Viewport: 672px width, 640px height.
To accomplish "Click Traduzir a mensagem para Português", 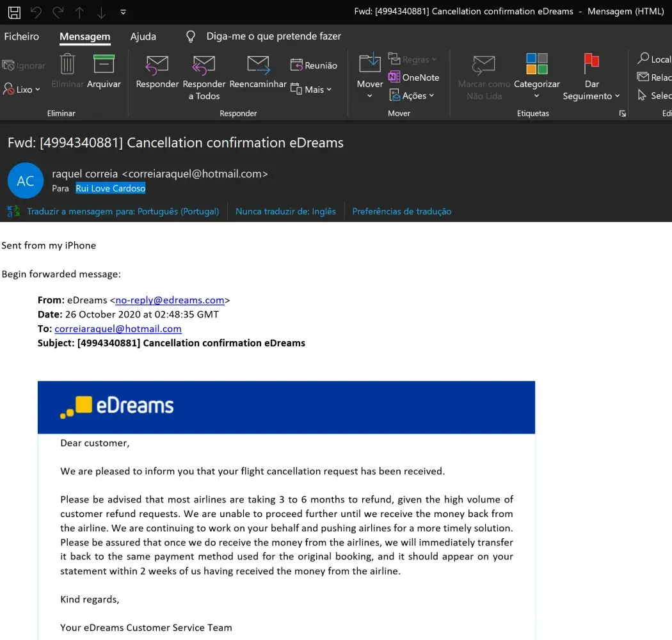I will tap(122, 211).
